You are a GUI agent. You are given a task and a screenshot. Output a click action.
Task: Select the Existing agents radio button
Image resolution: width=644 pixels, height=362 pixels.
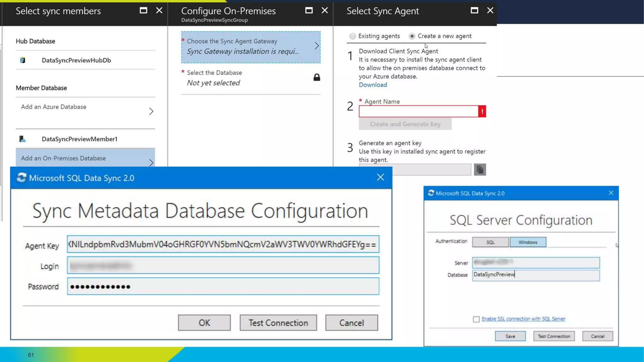coord(353,36)
